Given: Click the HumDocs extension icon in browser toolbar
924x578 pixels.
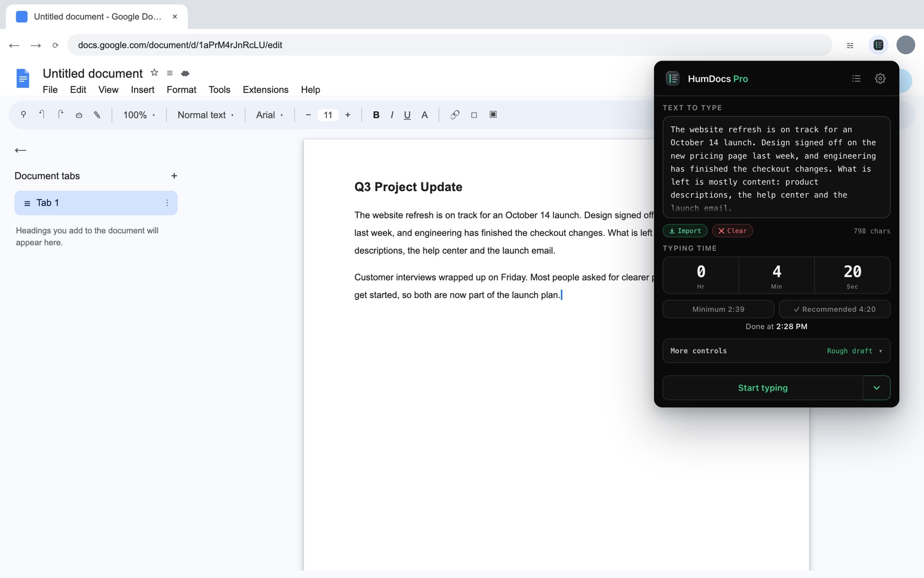Looking at the screenshot, I should coord(878,45).
